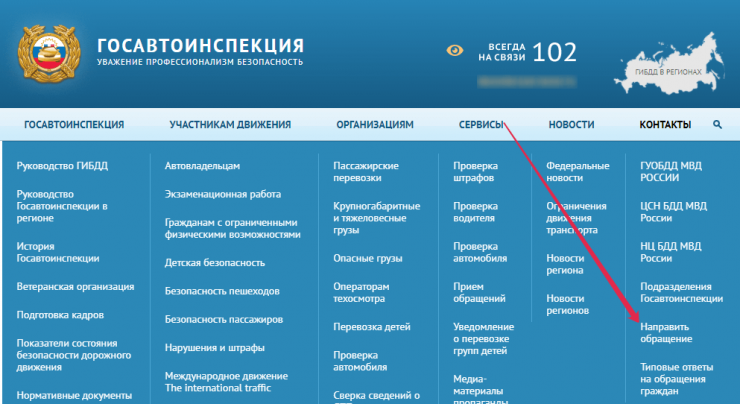Open ГУОБДД МВД РОССИИ contacts link
This screenshot has height=404, width=740.
671,172
